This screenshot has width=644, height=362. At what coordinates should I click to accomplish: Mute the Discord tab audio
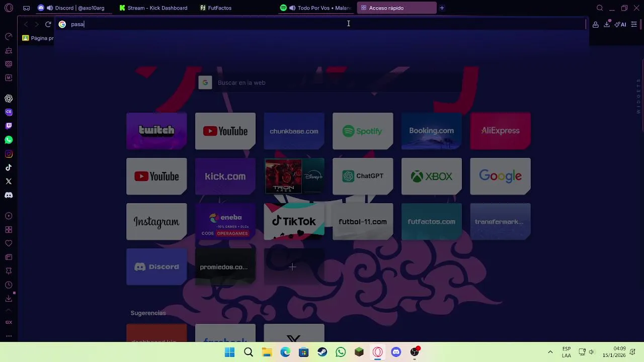coord(50,8)
